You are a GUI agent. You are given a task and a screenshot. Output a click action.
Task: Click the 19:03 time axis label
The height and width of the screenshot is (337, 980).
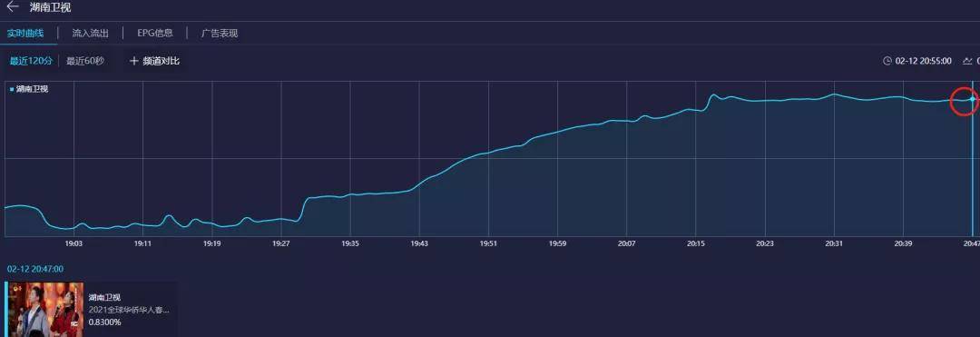(x=73, y=243)
